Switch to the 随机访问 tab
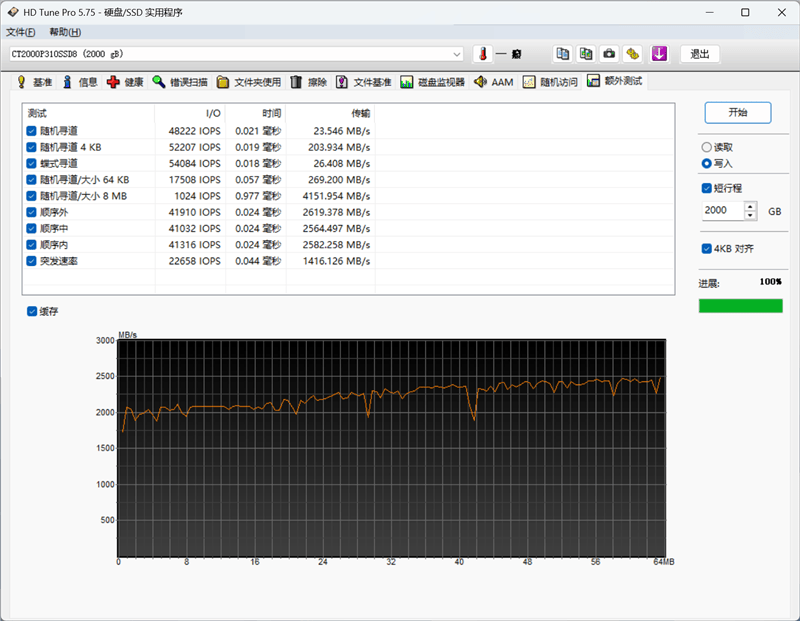 click(x=551, y=82)
